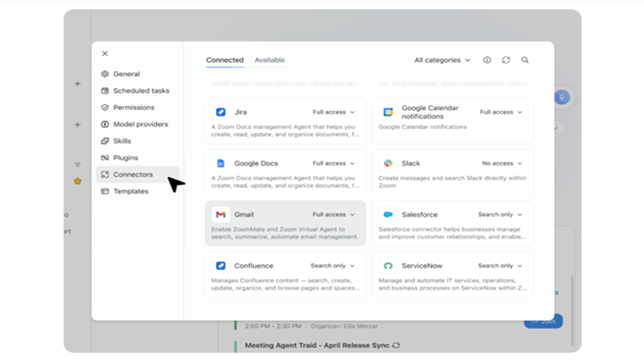Open Meeting Agent Traid April Release Sync
Image resolution: width=644 pixels, height=362 pixels.
[x=318, y=345]
